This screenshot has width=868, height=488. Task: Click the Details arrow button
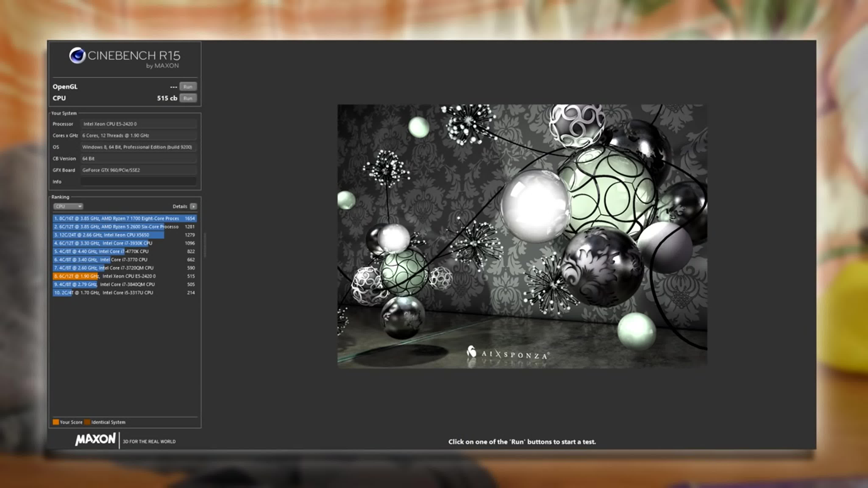193,207
